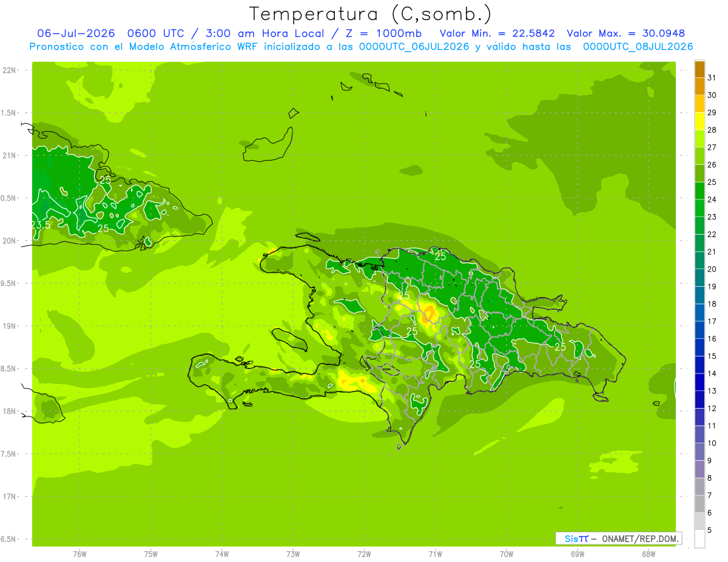Click the 25 contour label near north coast

coord(440,256)
